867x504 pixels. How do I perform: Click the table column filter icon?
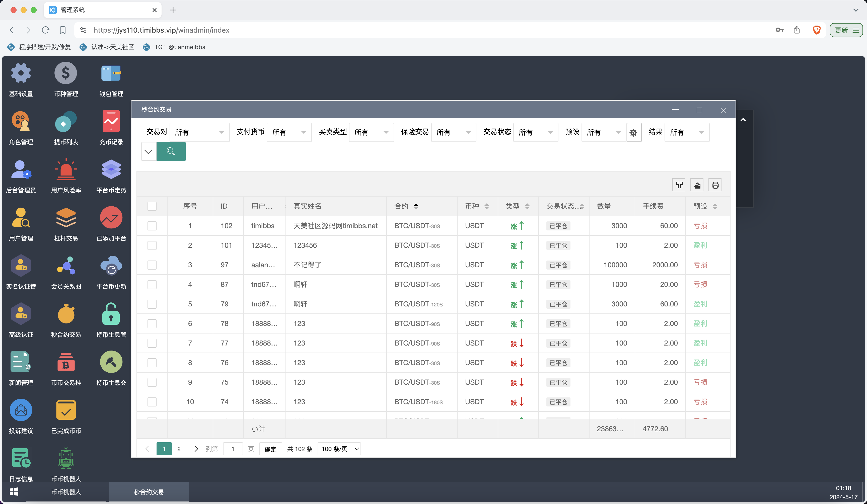pyautogui.click(x=679, y=185)
